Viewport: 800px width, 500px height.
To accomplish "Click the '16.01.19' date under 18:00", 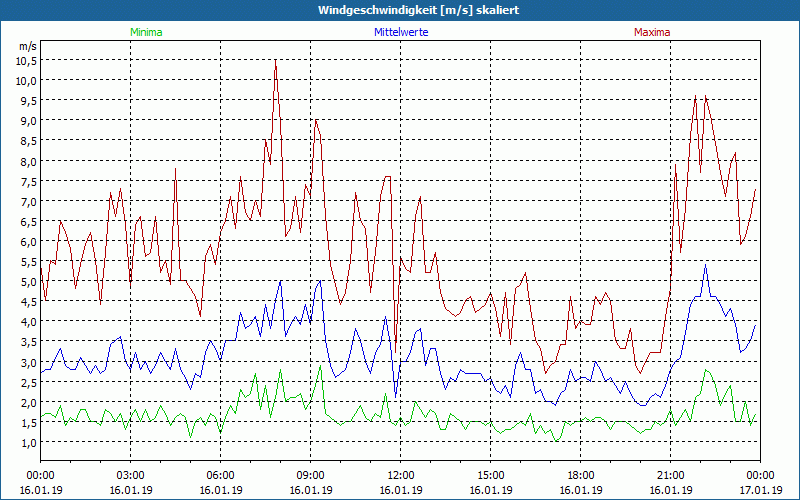I will tap(581, 490).
